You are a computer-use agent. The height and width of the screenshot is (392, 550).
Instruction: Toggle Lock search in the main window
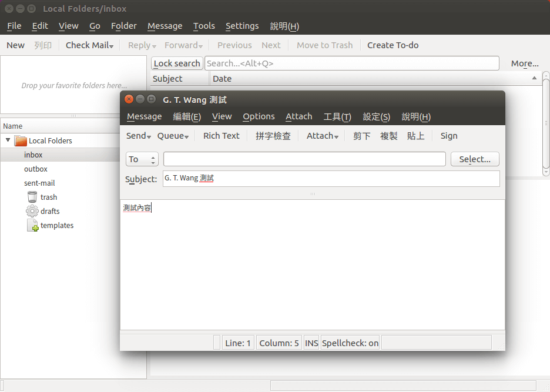click(x=177, y=63)
